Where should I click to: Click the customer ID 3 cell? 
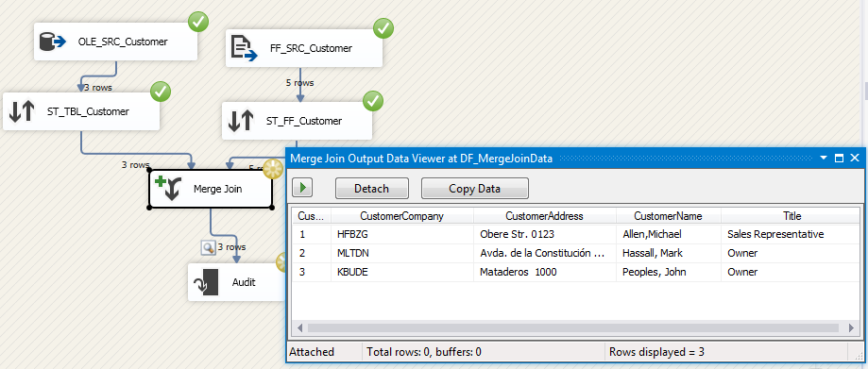(x=312, y=272)
